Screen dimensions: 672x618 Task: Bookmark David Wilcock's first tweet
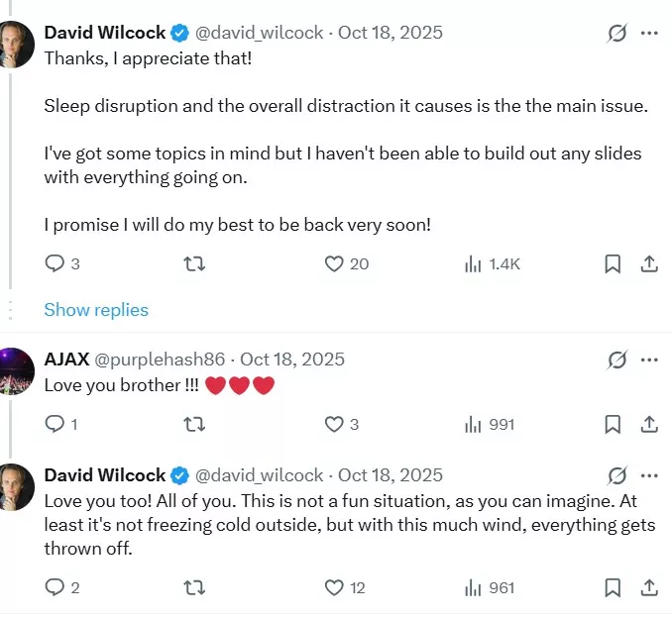click(613, 263)
